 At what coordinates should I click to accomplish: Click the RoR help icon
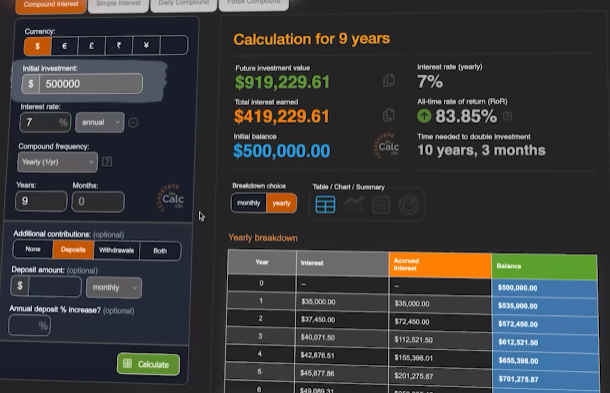(x=507, y=116)
